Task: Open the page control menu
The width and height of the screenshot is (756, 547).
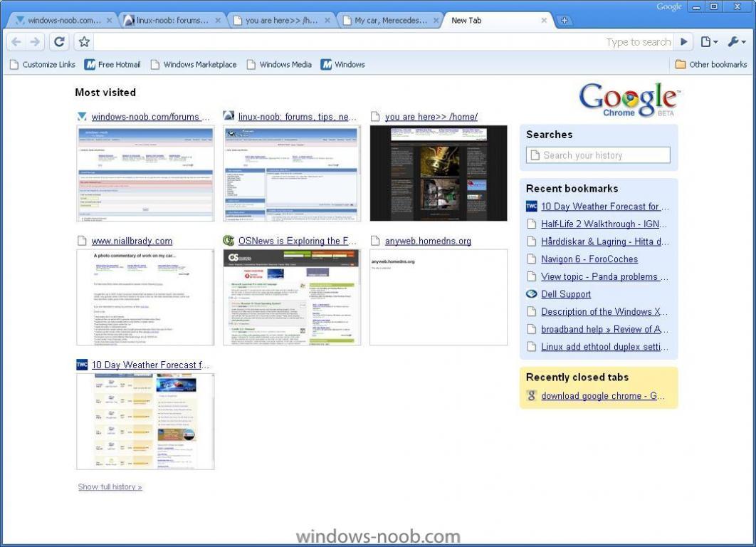Action: [x=709, y=42]
